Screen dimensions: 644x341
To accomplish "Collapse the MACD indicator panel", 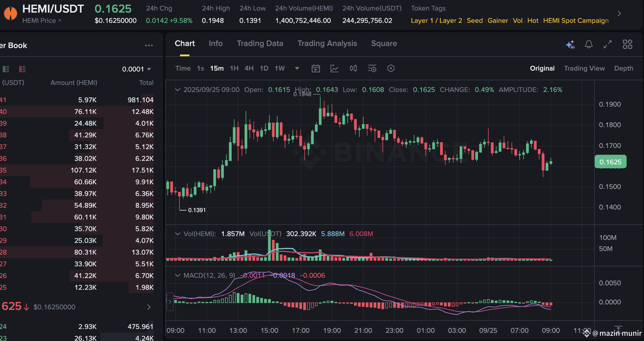I will [x=177, y=275].
